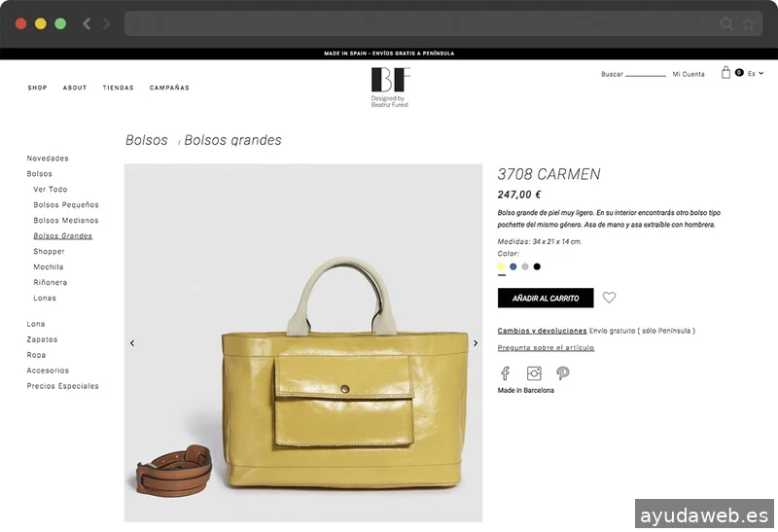The width and height of the screenshot is (778, 532).
Task: Share on Facebook icon
Action: point(505,373)
